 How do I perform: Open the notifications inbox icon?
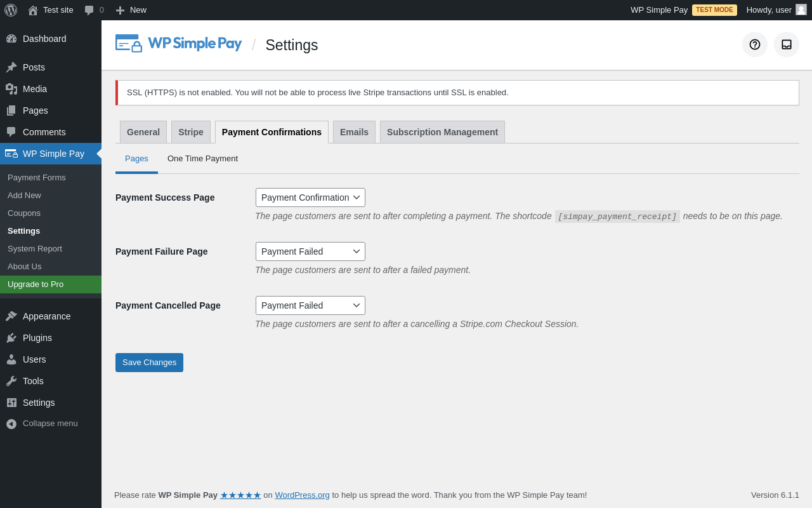click(x=787, y=44)
